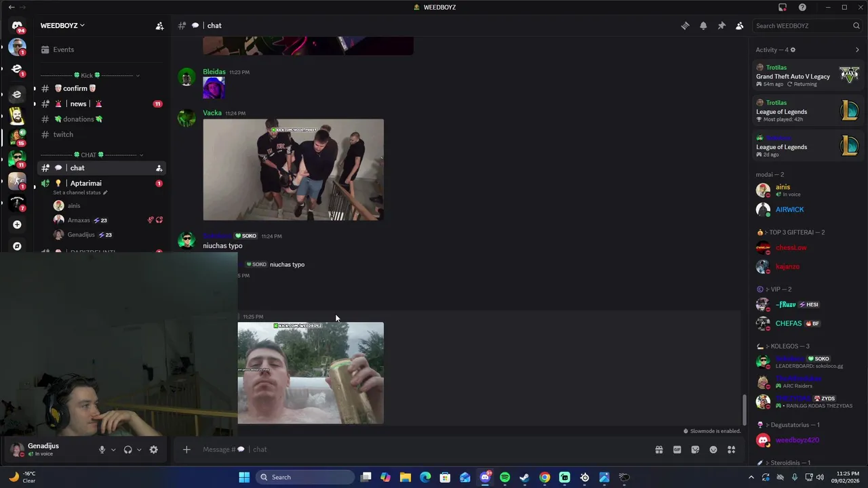Open sticker picker icon
The width and height of the screenshot is (868, 488).
click(x=695, y=449)
